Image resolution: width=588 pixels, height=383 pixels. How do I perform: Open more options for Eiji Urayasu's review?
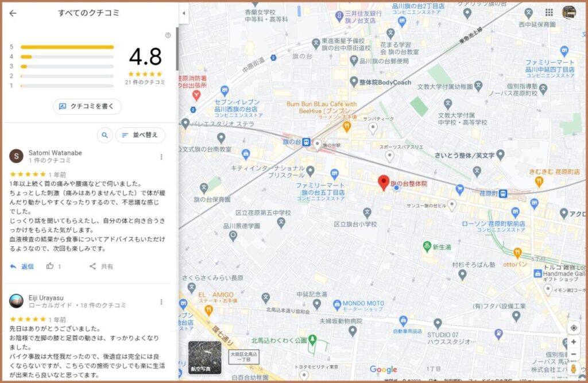click(x=161, y=301)
